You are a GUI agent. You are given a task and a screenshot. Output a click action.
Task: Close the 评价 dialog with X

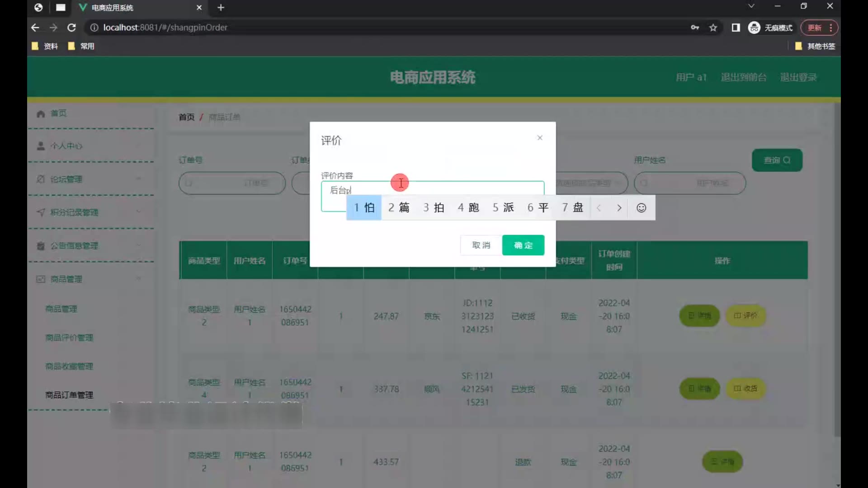click(539, 138)
